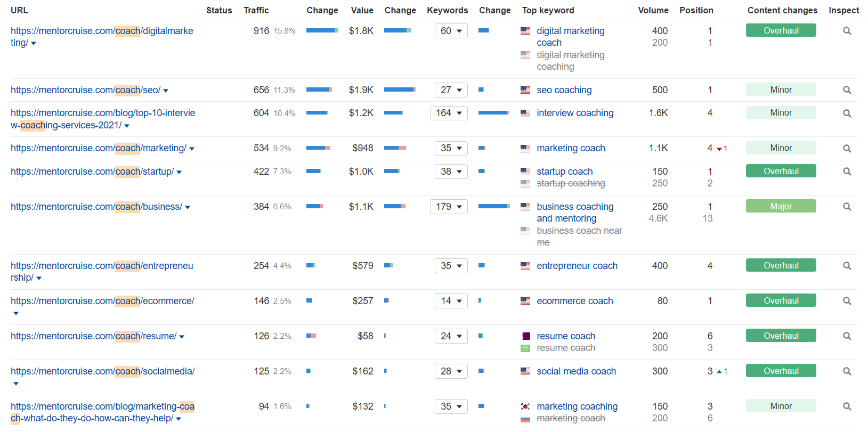Click traffic change bar for digitalmarketing row

pos(322,30)
